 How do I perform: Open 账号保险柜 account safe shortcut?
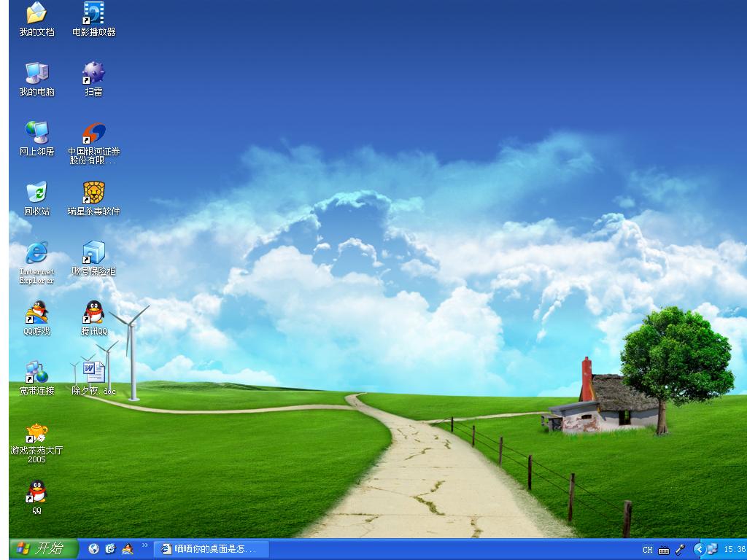(x=94, y=259)
